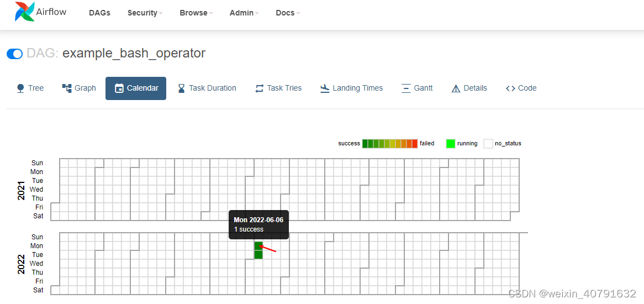Image resolution: width=644 pixels, height=304 pixels.
Task: Open the Admin dropdown menu
Action: tap(244, 13)
